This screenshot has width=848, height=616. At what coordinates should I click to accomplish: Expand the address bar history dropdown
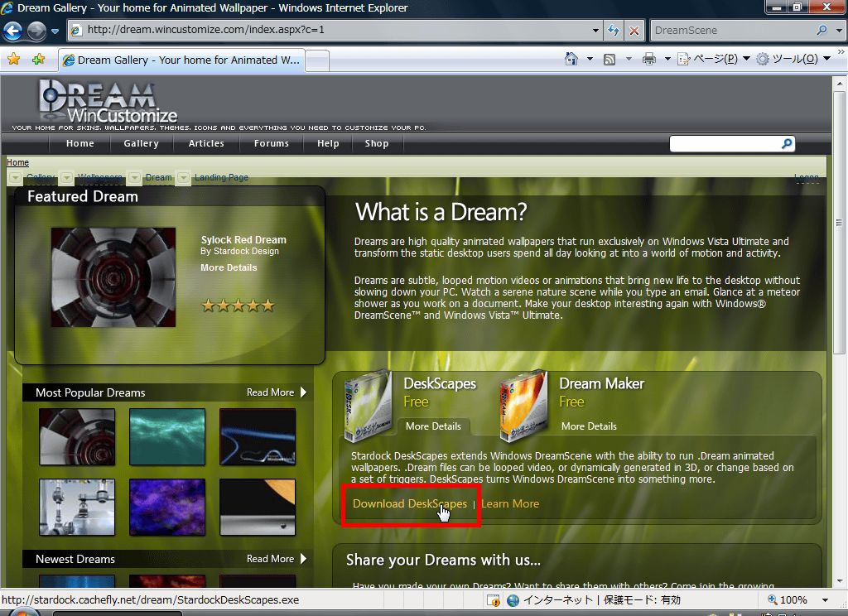[x=595, y=31]
